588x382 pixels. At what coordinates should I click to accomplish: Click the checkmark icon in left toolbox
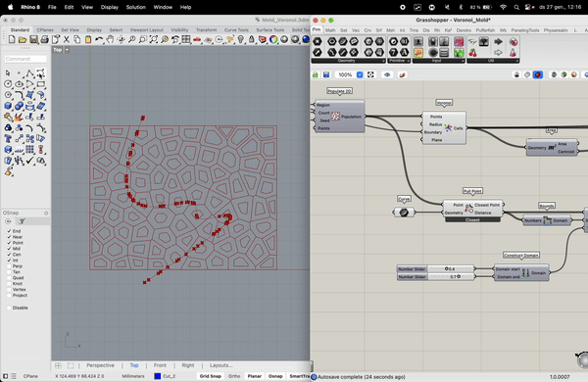click(29, 161)
